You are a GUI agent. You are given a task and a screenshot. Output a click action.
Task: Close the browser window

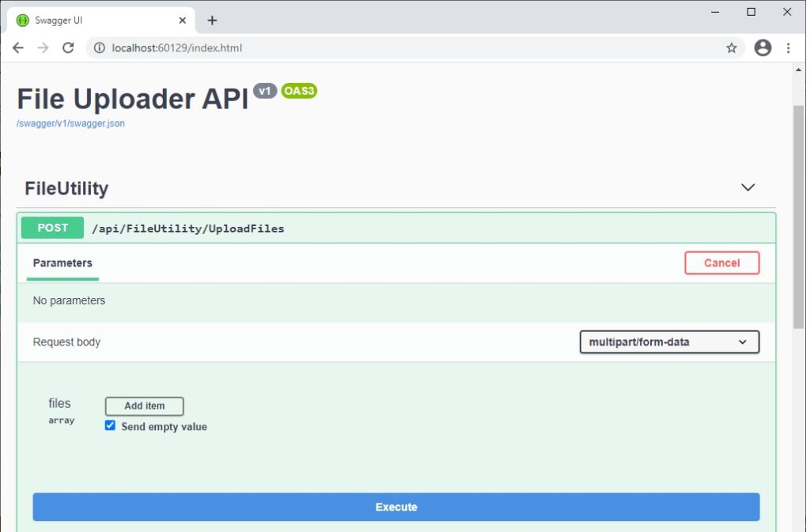coord(787,12)
